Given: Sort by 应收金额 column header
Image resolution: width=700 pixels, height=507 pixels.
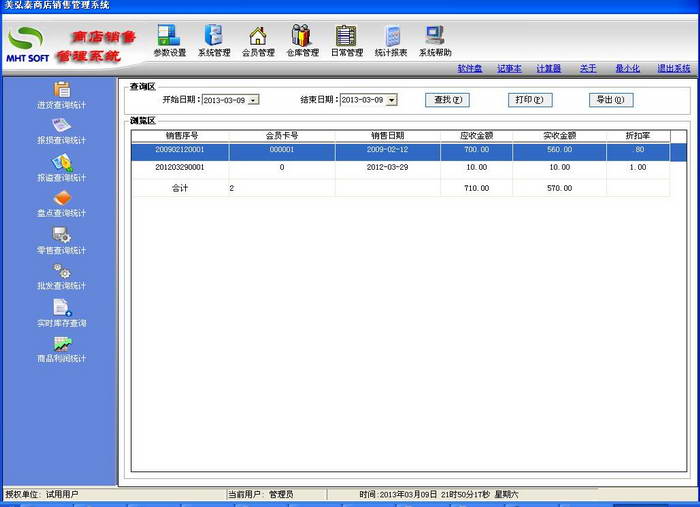Looking at the screenshot, I should (476, 136).
